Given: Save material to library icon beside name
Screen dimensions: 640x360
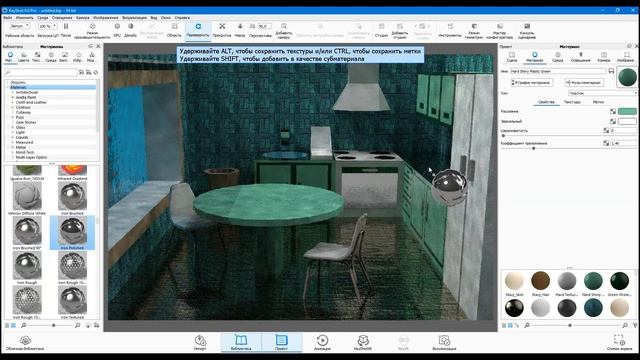Looking at the screenshot, I should 611,71.
